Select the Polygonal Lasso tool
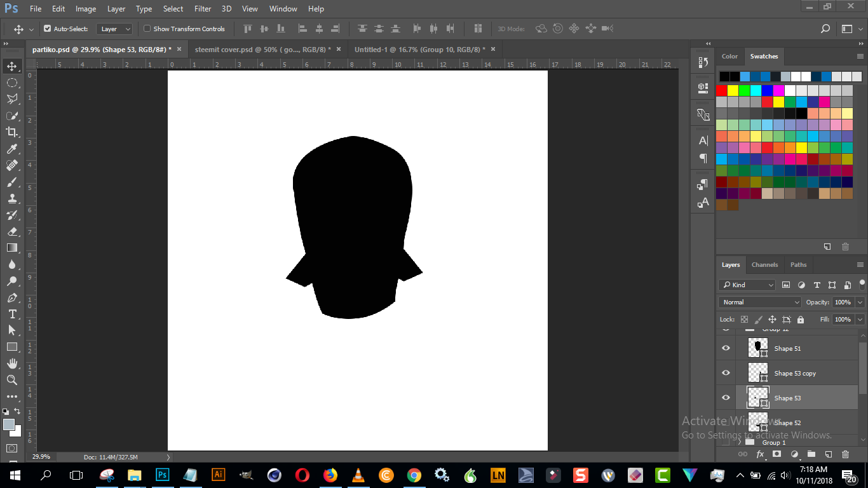Screen dimensions: 868x488 point(12,99)
